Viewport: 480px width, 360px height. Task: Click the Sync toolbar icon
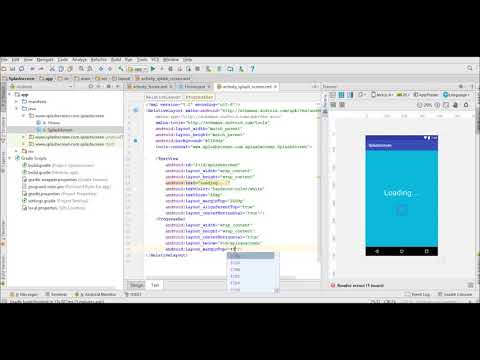22,69
